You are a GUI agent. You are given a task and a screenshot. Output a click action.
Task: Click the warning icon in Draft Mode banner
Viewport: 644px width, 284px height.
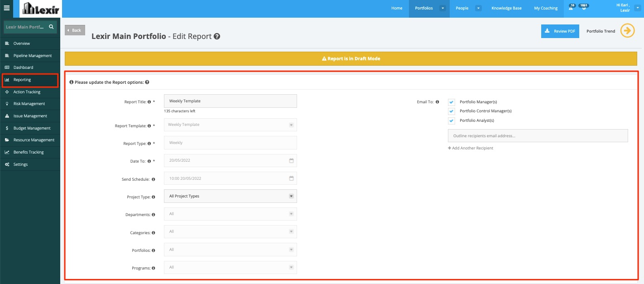324,59
